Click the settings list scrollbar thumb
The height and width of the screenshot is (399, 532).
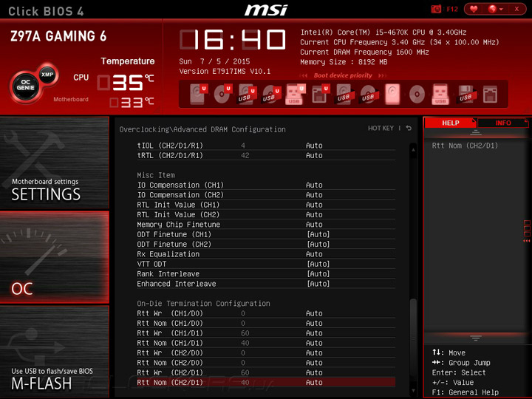coord(413,339)
